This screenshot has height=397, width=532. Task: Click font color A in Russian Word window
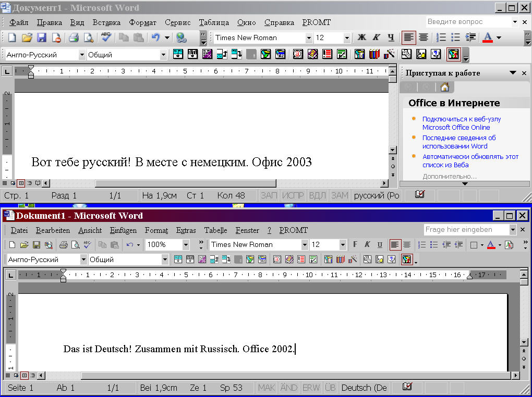coord(487,38)
